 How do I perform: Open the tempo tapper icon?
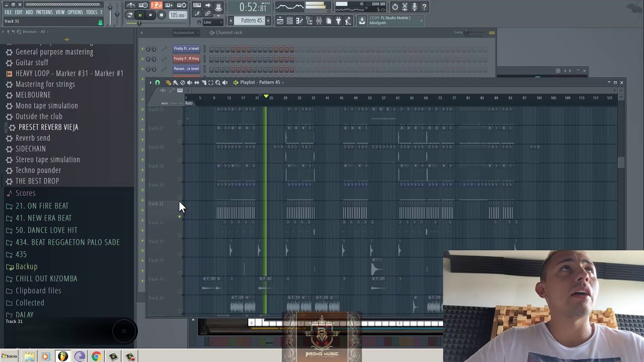[348, 21]
